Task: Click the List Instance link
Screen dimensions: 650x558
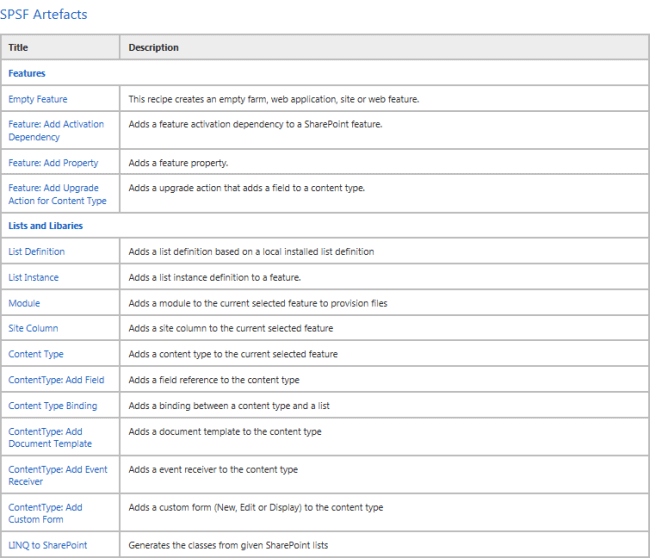Action: pos(33,277)
